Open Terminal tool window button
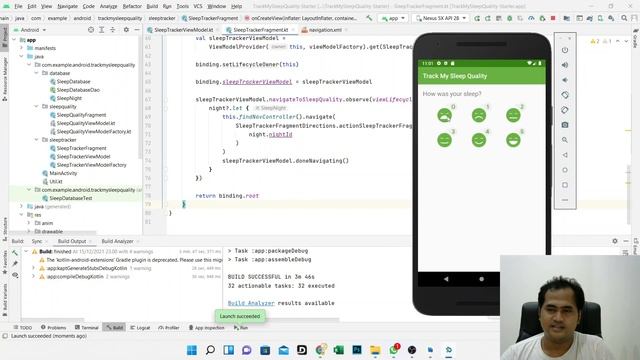The height and width of the screenshot is (360, 640). click(x=87, y=328)
